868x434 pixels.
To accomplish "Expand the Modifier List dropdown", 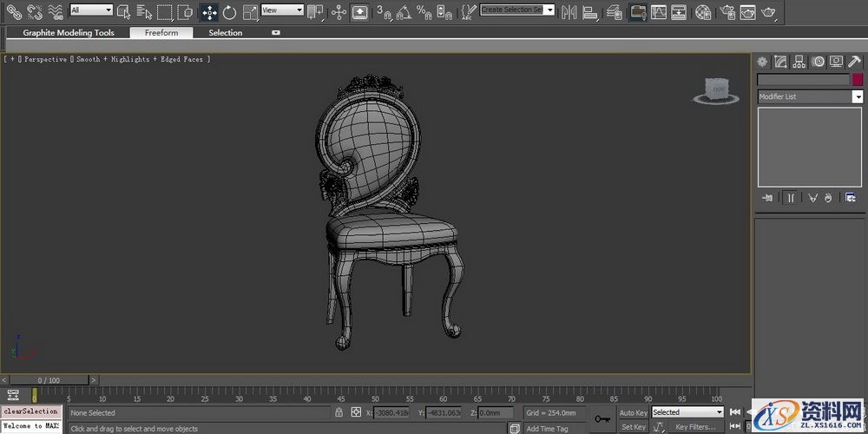I will pos(857,97).
